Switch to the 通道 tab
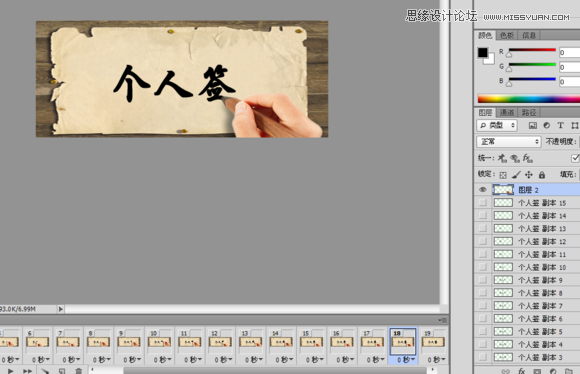This screenshot has height=374, width=580. tap(507, 112)
